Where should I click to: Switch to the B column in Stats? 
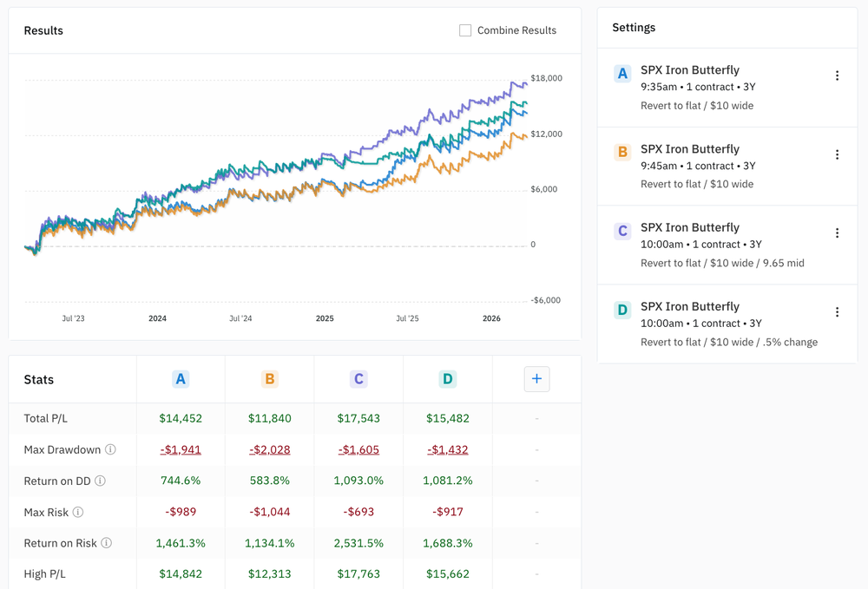click(x=269, y=379)
